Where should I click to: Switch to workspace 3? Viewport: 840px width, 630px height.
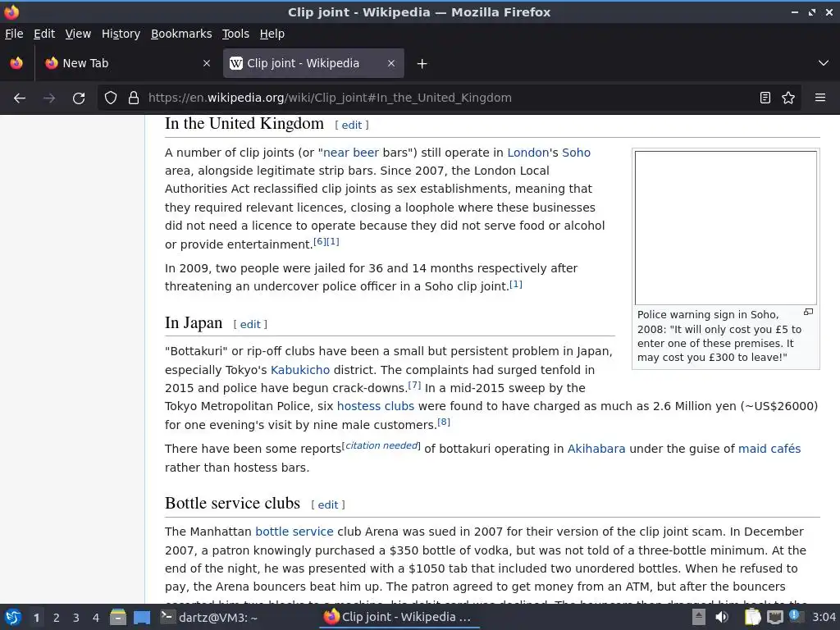click(x=76, y=618)
